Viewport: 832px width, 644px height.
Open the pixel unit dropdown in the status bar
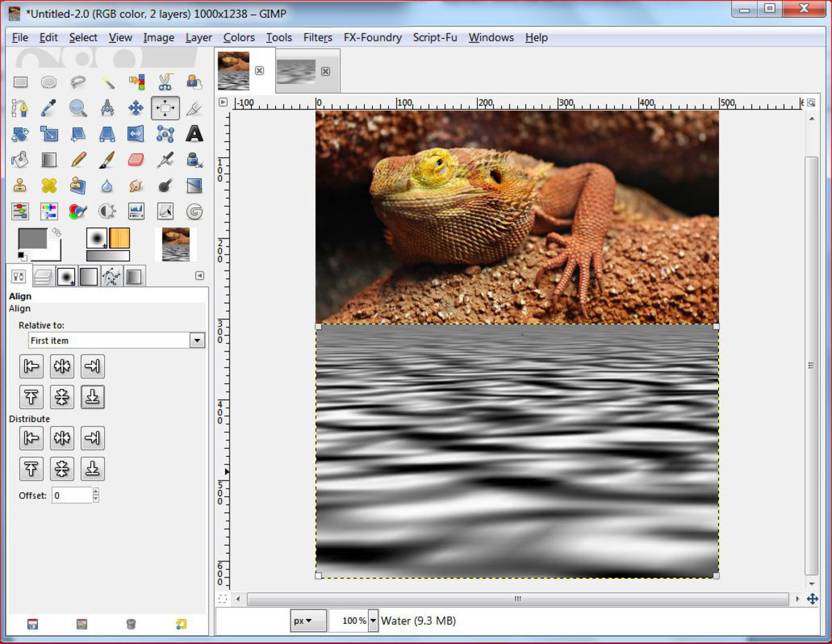[x=307, y=620]
